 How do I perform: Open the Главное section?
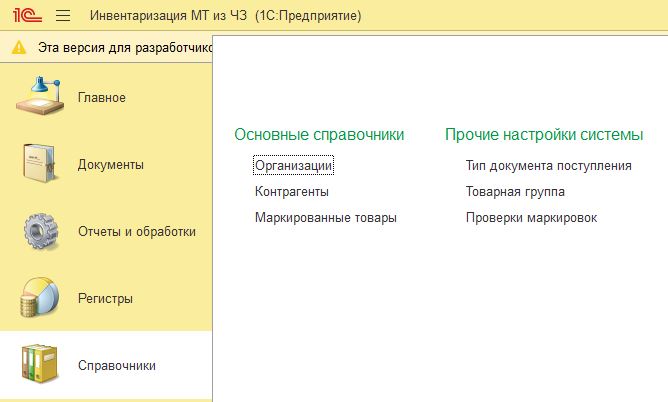102,98
